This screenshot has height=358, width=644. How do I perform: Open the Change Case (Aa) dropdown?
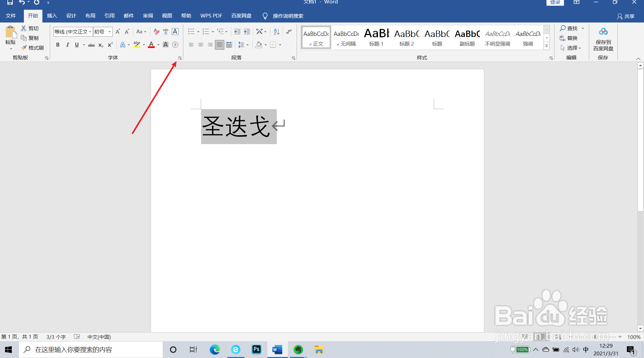coord(141,32)
